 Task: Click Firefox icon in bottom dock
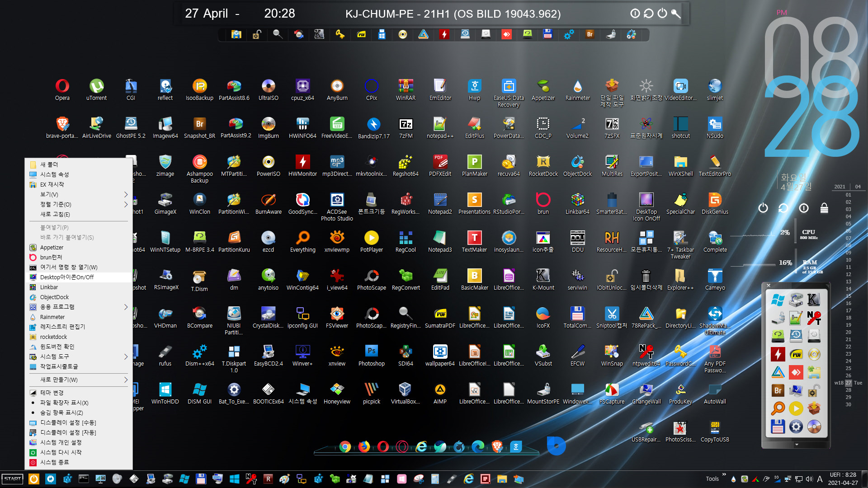(x=364, y=446)
